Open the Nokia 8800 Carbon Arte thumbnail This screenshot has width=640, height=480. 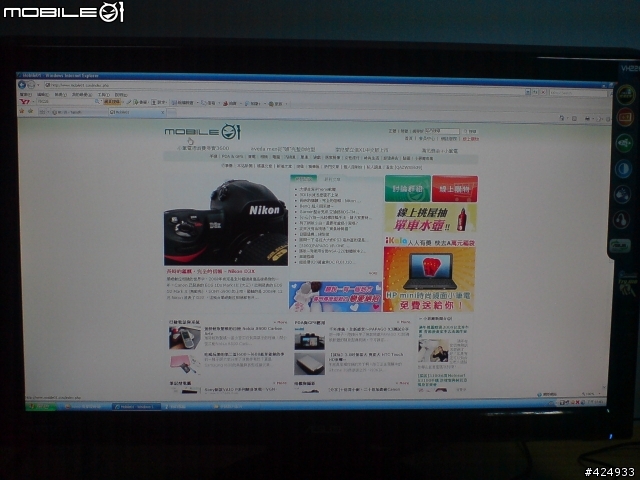click(185, 338)
